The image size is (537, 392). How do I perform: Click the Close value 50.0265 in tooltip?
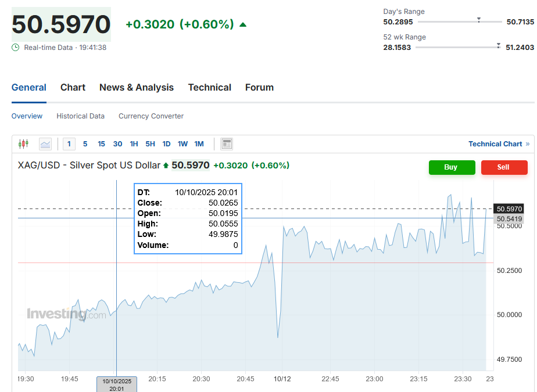(223, 203)
